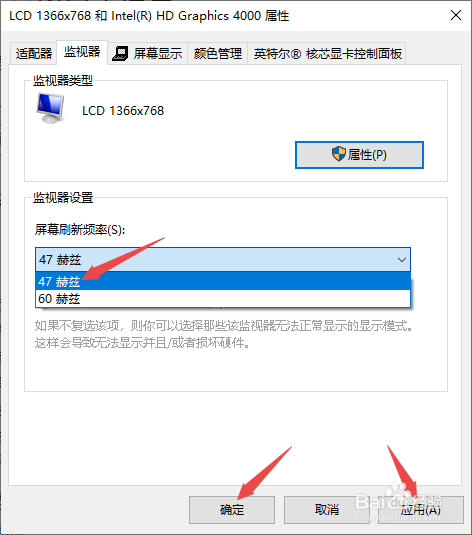Image resolution: width=472 pixels, height=535 pixels.
Task: Click the laptop icon on the 屏幕显示 tab
Action: click(x=120, y=54)
